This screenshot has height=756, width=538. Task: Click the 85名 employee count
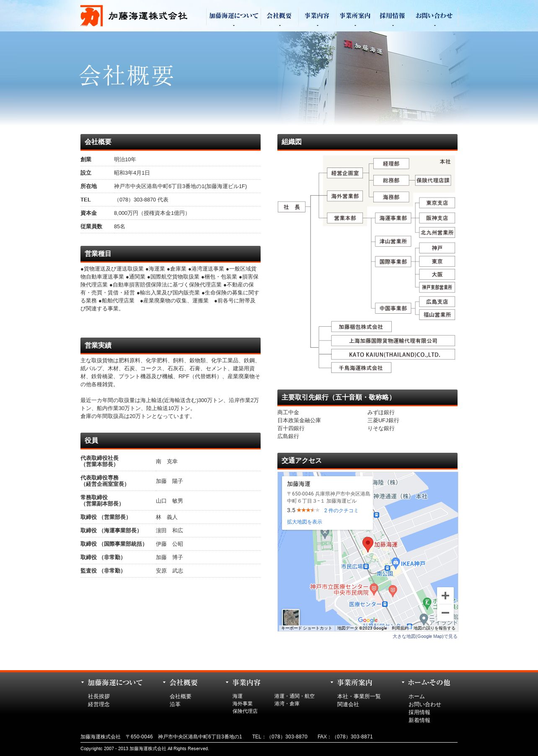pyautogui.click(x=119, y=227)
